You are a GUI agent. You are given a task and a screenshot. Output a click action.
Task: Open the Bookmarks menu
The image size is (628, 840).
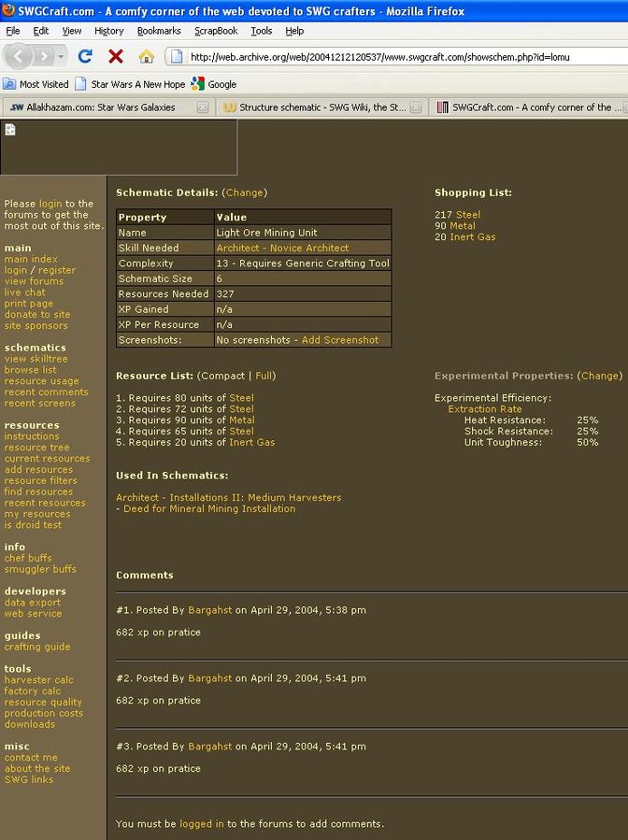[158, 31]
